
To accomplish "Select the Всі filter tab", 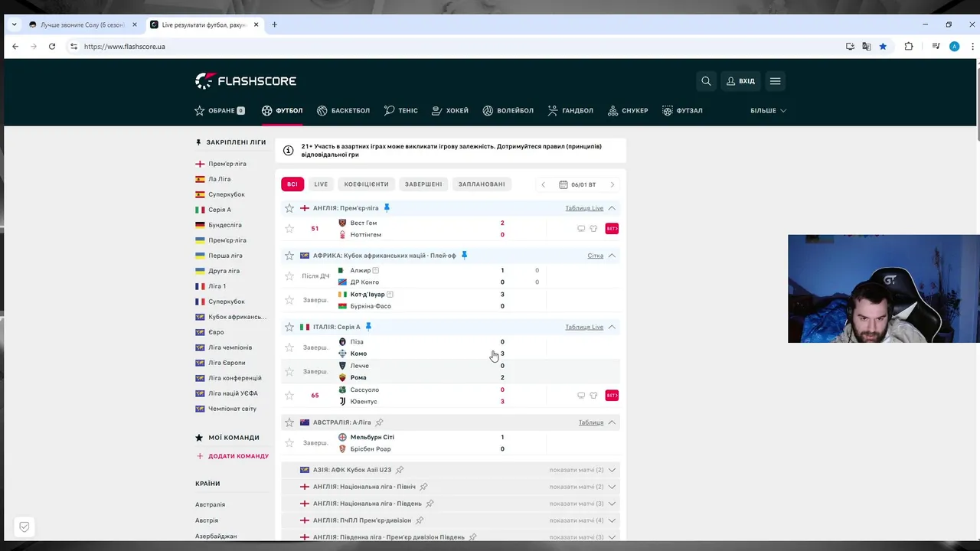I will (x=292, y=184).
